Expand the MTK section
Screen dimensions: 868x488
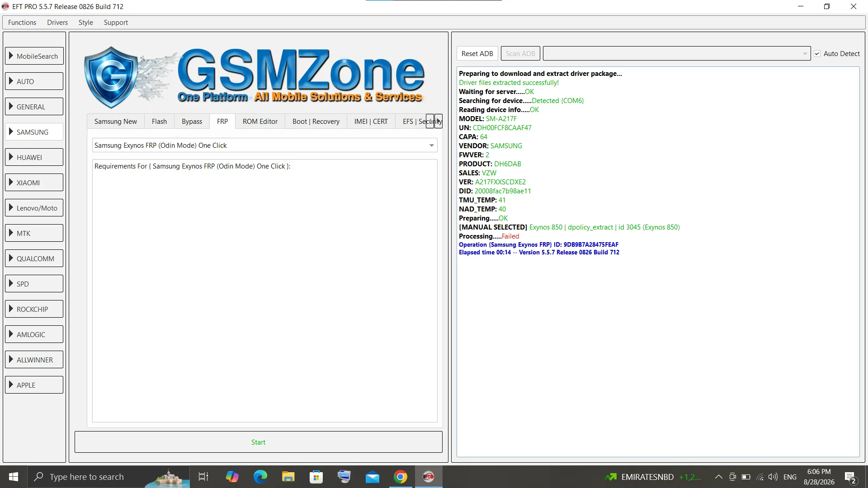[34, 233]
